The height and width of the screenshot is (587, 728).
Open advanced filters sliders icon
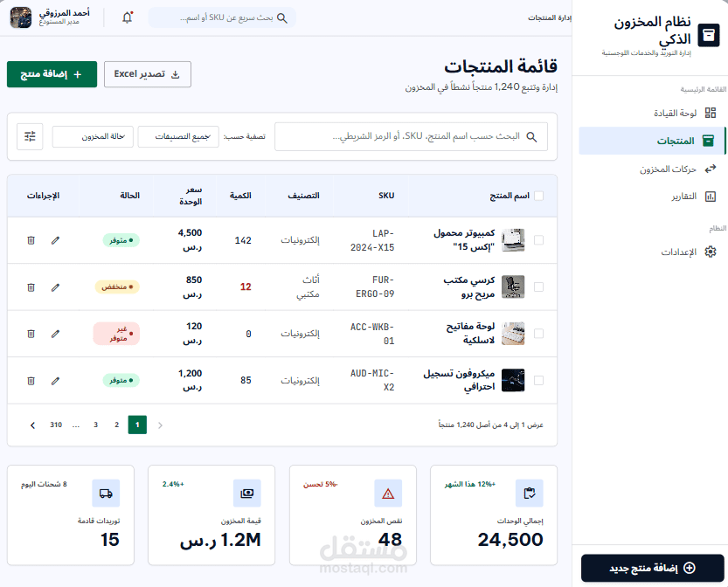click(x=30, y=136)
